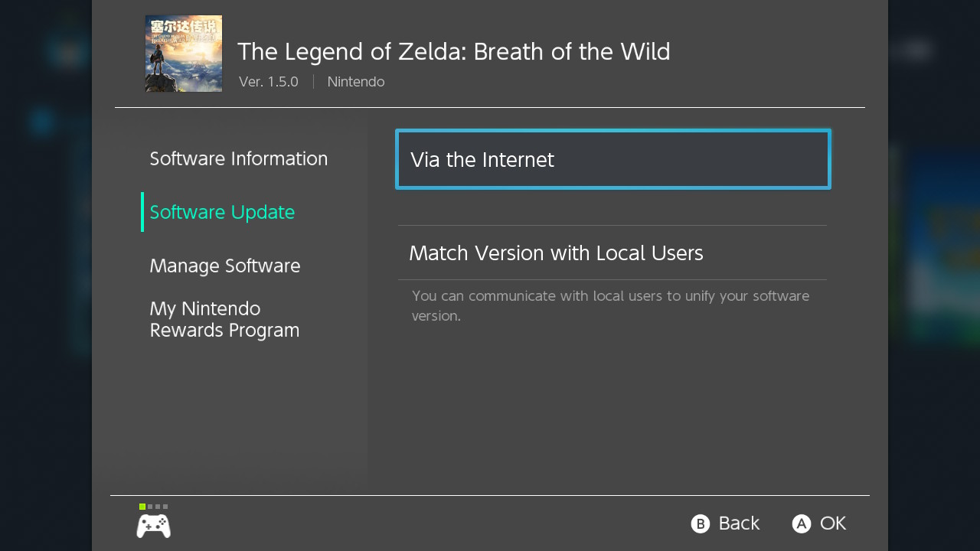Click the Zelda game cover thumbnail

(x=184, y=54)
